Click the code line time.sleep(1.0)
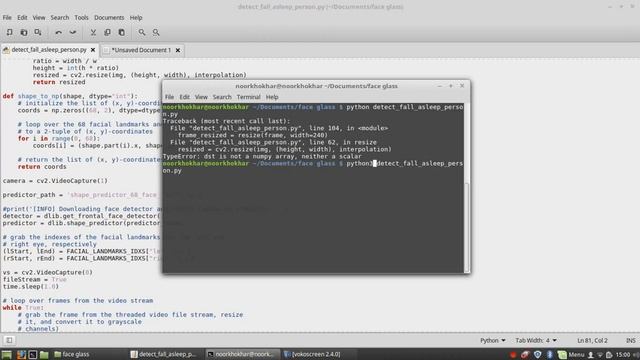This screenshot has height=360, width=640. pyautogui.click(x=31, y=287)
